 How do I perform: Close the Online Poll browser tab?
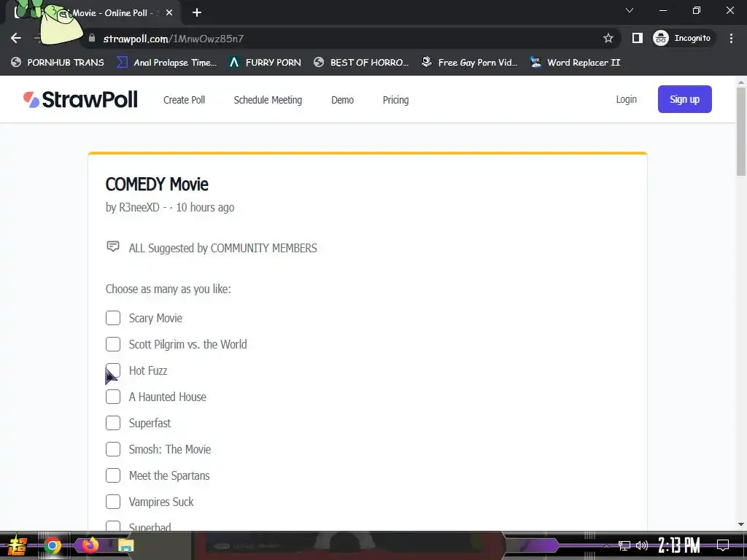pos(169,13)
